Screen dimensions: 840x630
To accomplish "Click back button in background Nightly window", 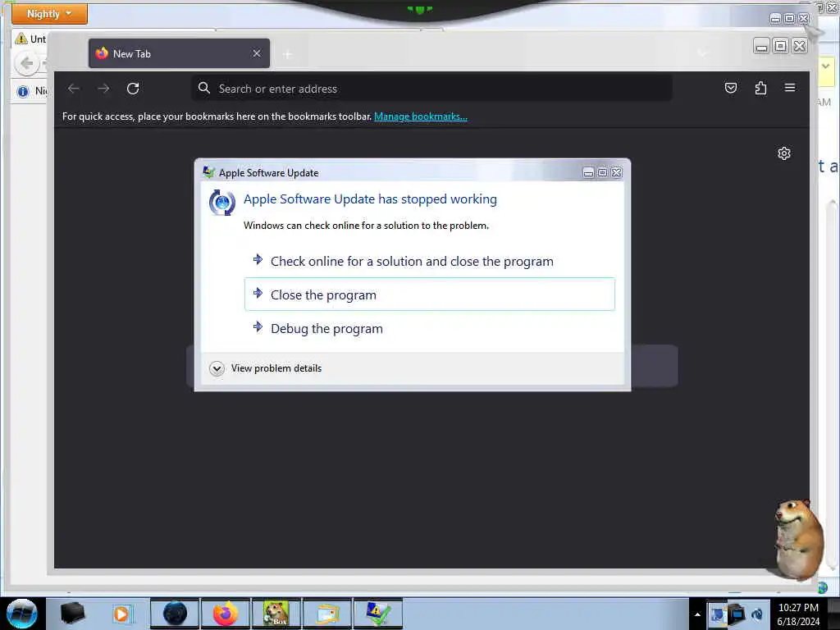I will point(27,64).
